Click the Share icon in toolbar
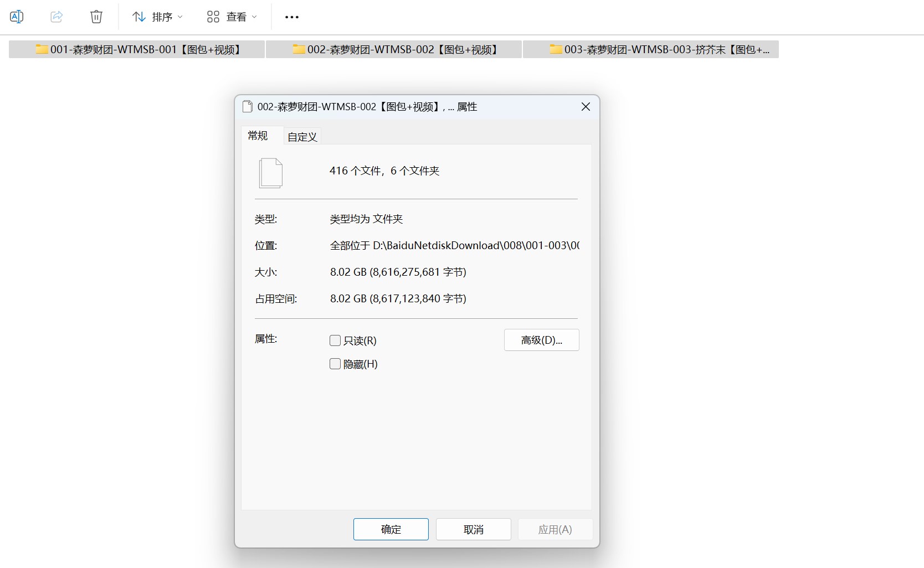Image resolution: width=924 pixels, height=568 pixels. point(57,17)
